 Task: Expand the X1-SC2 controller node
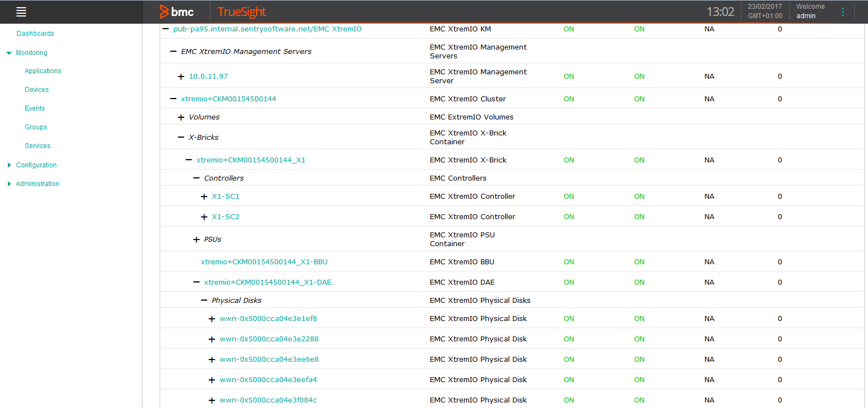pyautogui.click(x=204, y=217)
